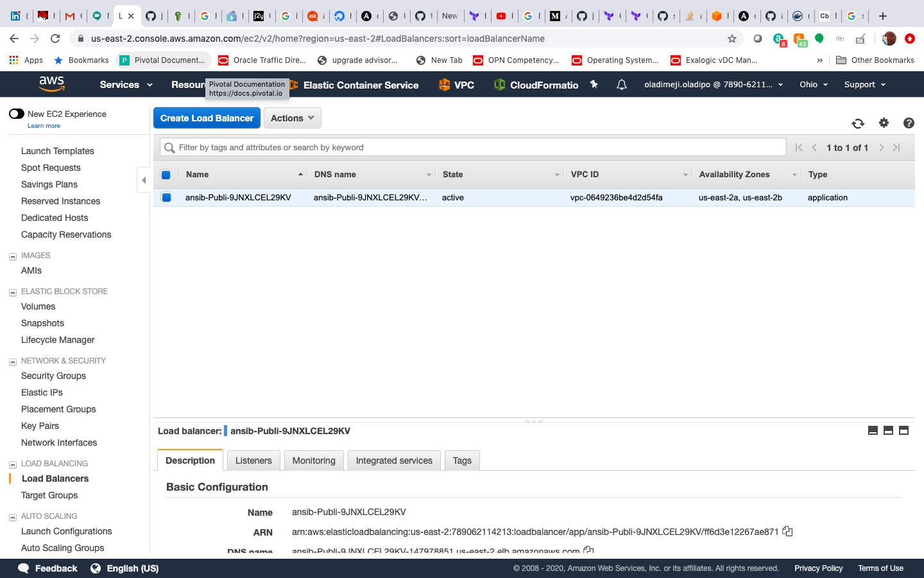
Task: Collapse the ELASTIC BLOCK STORE section
Action: pyautogui.click(x=12, y=292)
